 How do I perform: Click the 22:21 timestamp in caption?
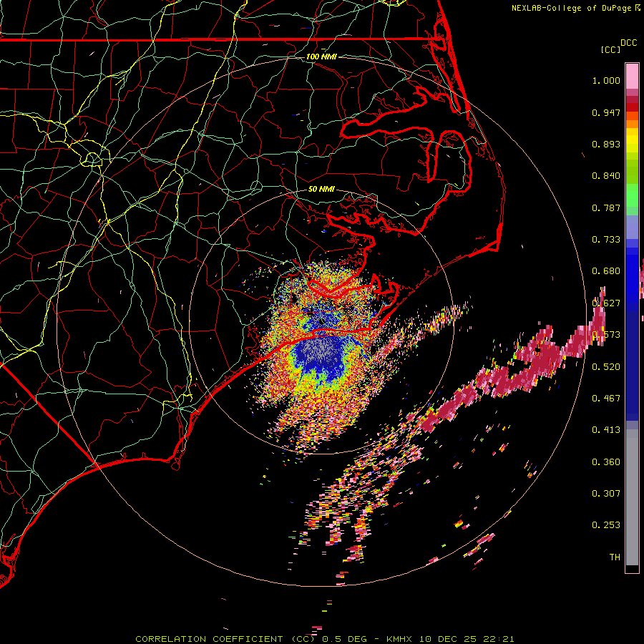(x=499, y=639)
